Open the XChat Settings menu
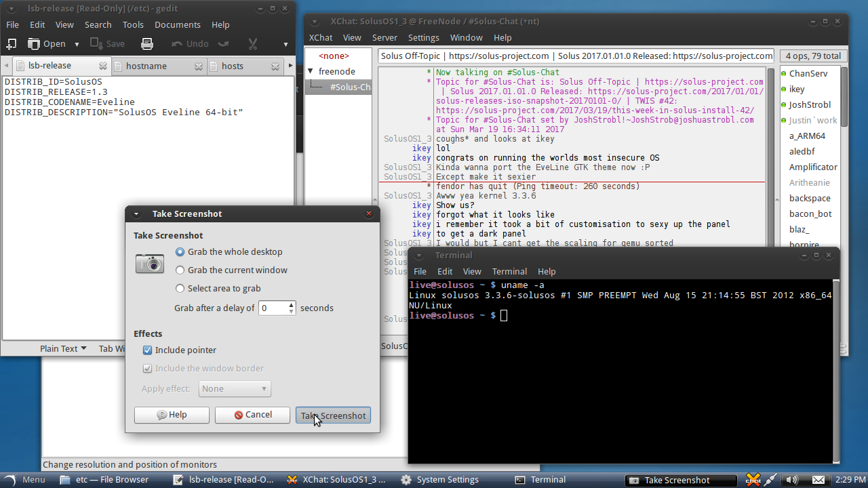868x488 pixels. (424, 37)
